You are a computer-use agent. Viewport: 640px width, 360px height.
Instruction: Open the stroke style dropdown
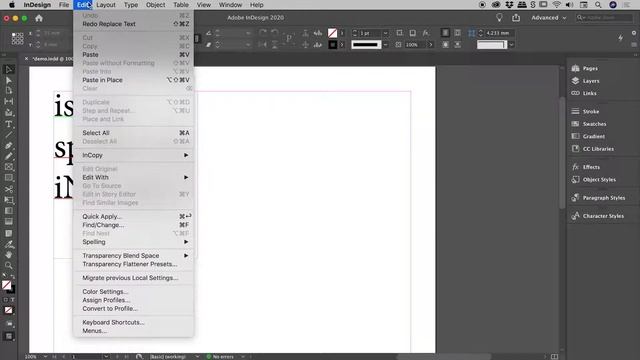tap(385, 44)
